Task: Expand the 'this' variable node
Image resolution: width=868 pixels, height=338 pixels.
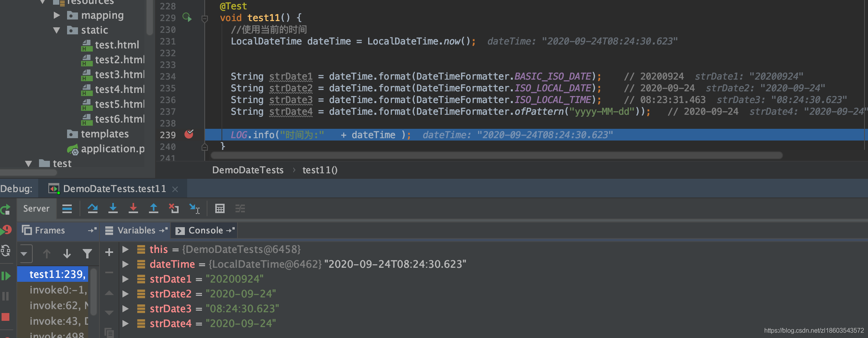Action: [x=126, y=249]
